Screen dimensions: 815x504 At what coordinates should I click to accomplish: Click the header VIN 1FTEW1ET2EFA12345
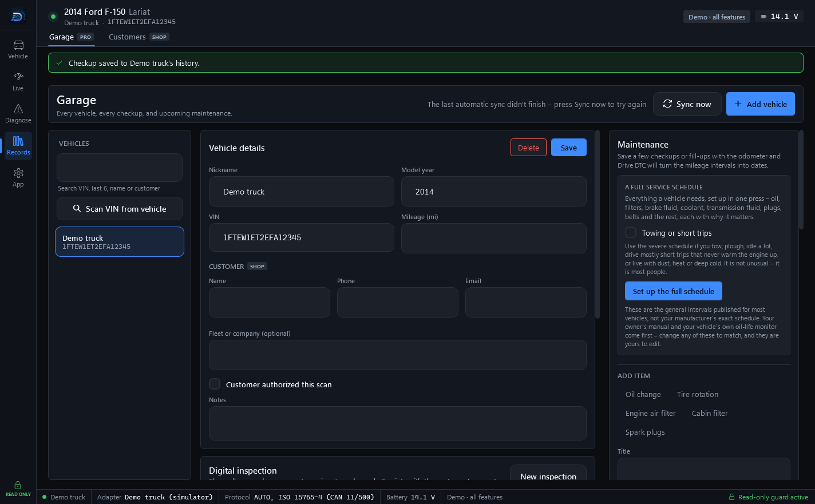click(x=142, y=22)
